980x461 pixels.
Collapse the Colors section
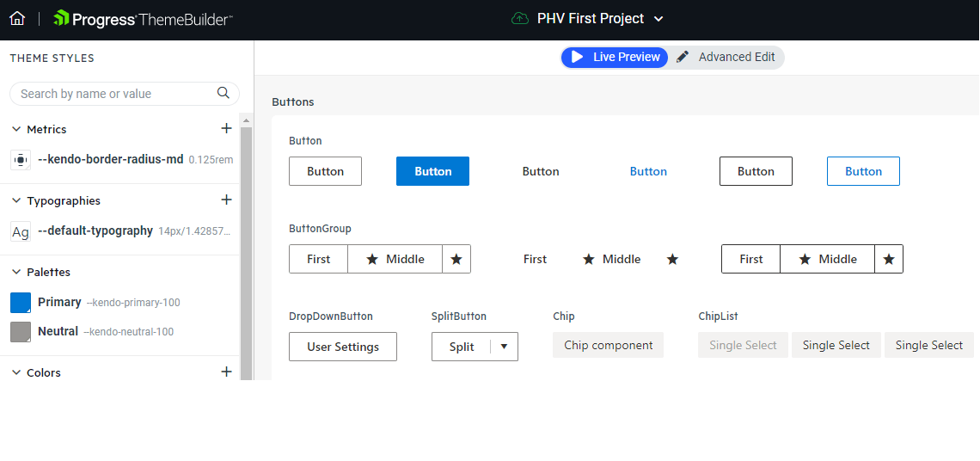(16, 372)
